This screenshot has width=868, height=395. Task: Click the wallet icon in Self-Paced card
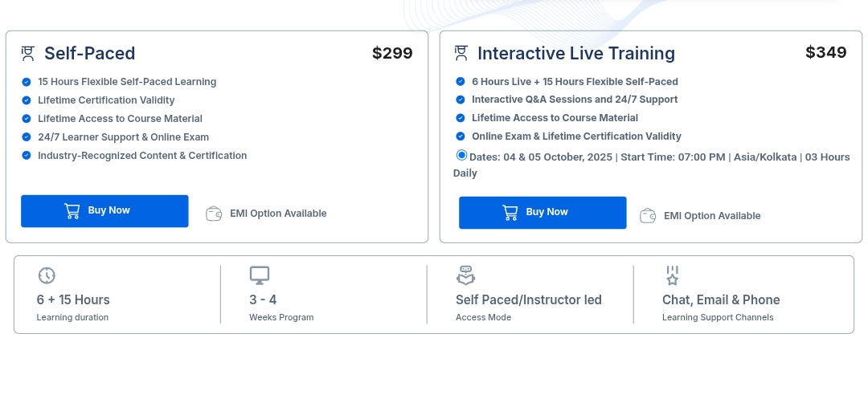coord(214,214)
